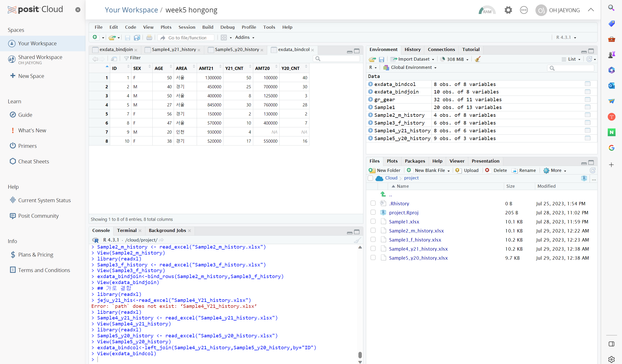Viewport: 622px width, 364px height.
Task: Open exdata_bindcol in the data viewer via its grid icon
Action: pyautogui.click(x=587, y=84)
